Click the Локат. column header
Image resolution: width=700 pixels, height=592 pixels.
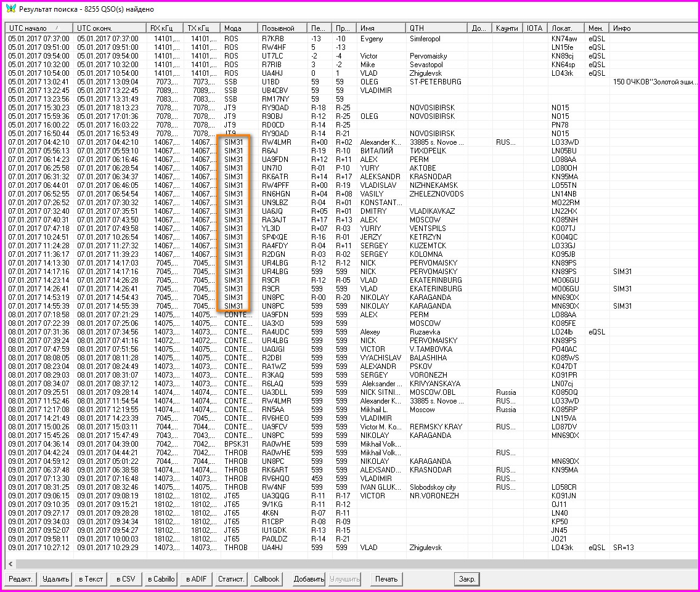(x=565, y=28)
